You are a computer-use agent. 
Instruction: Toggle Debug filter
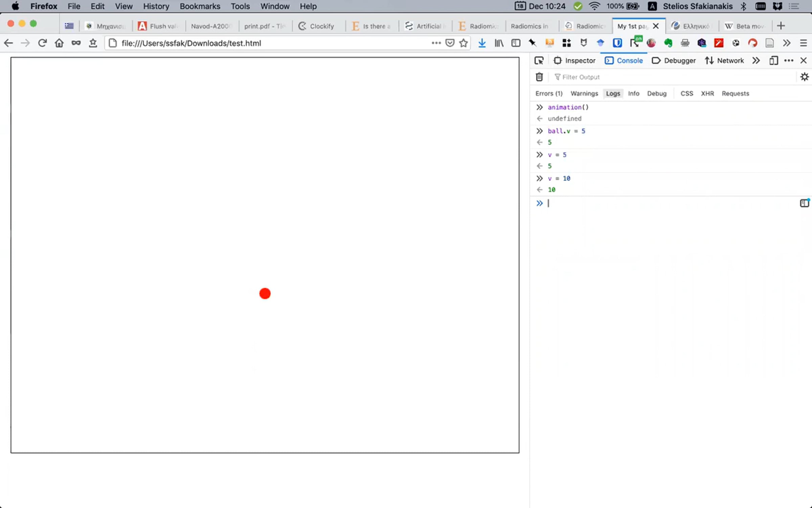coord(657,93)
